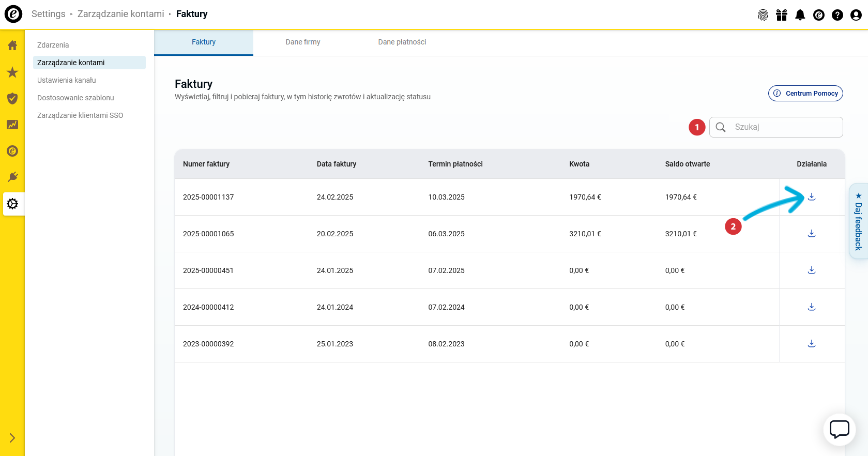The width and height of the screenshot is (868, 456).
Task: Download invoice 2025-00001137
Action: pos(812,197)
